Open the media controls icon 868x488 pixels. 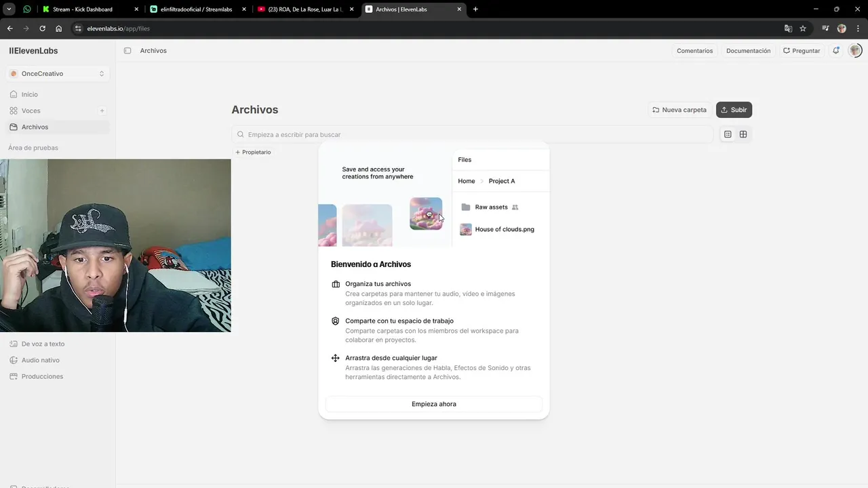coord(825,28)
